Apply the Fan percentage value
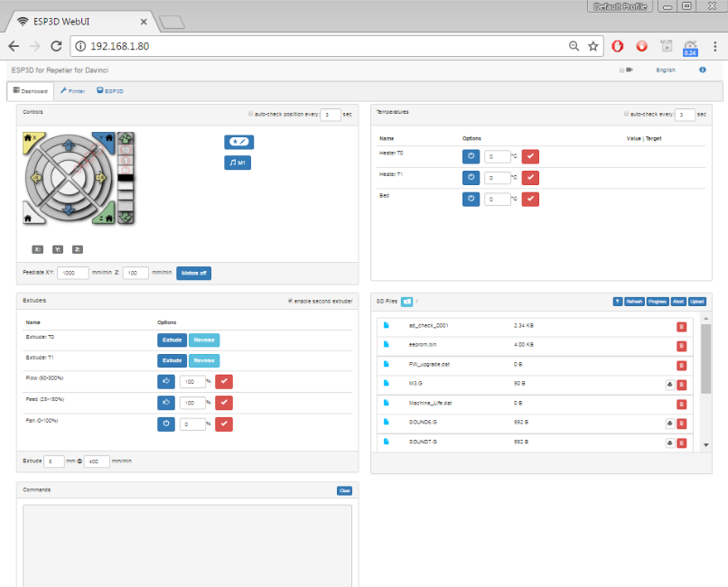 [224, 424]
